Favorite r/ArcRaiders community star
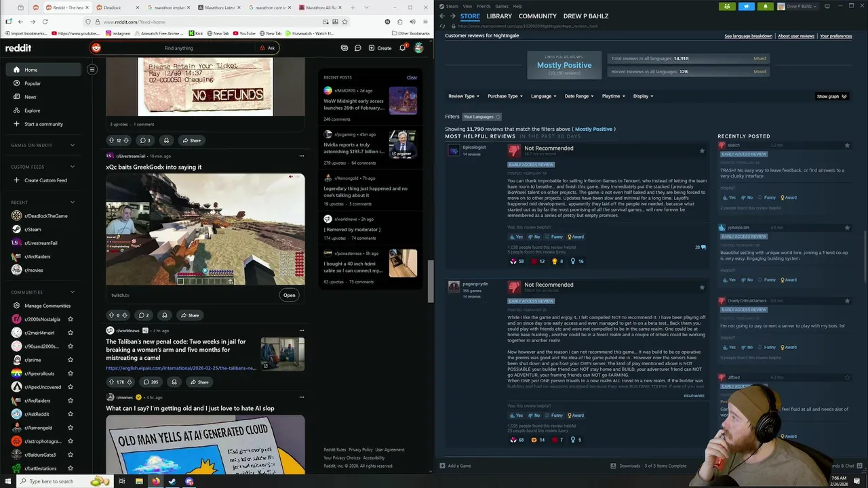The image size is (868, 488). (71, 401)
